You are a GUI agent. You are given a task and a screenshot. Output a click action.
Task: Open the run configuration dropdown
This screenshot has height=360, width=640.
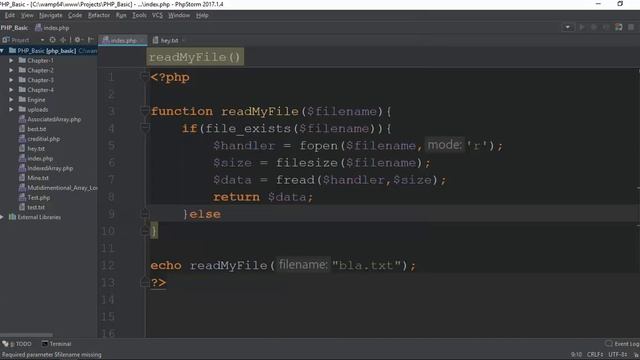pyautogui.click(x=567, y=27)
